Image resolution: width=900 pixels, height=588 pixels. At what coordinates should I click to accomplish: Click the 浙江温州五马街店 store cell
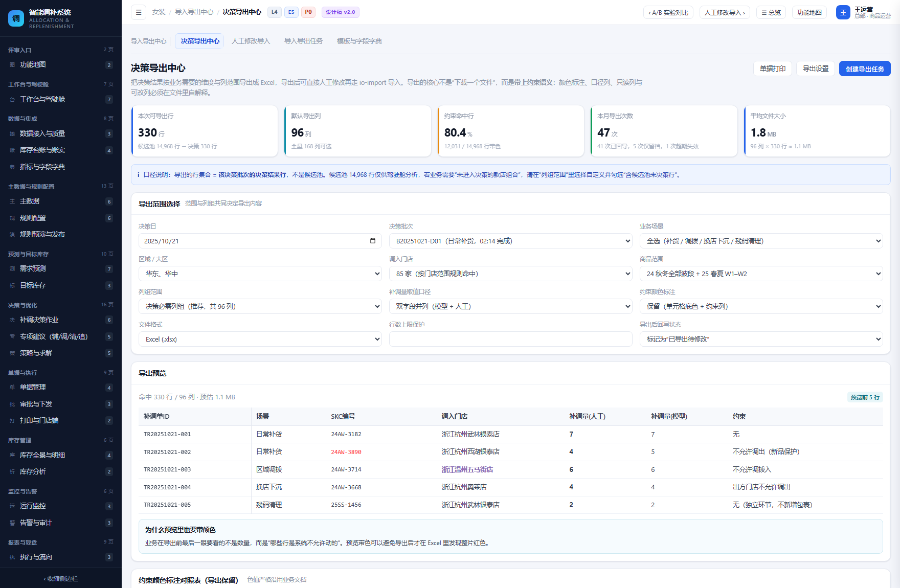pos(467,470)
